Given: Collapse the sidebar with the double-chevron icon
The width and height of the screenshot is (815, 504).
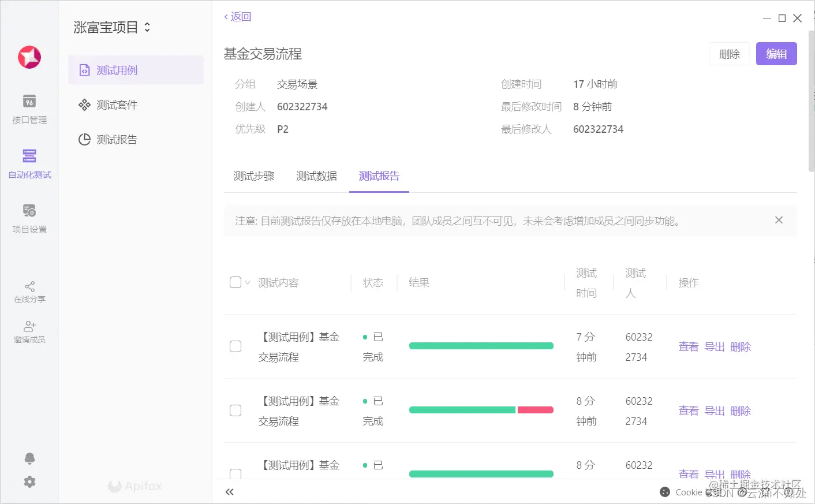Looking at the screenshot, I should (230, 492).
